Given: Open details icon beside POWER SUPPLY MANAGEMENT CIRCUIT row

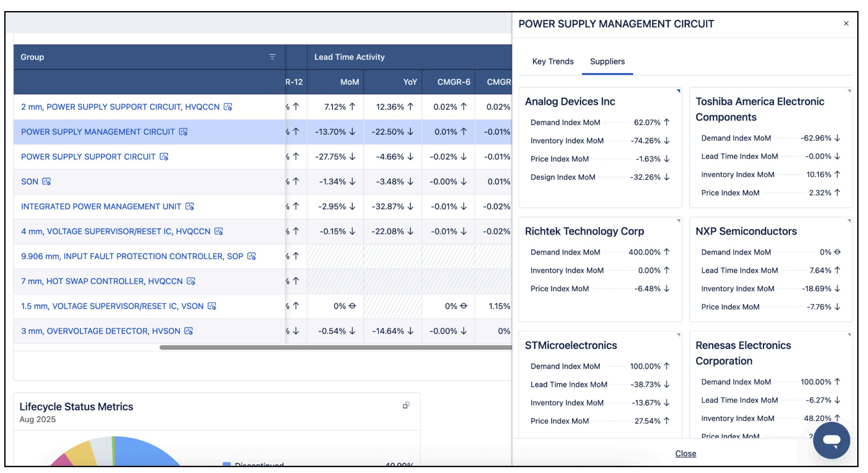Looking at the screenshot, I should (183, 132).
